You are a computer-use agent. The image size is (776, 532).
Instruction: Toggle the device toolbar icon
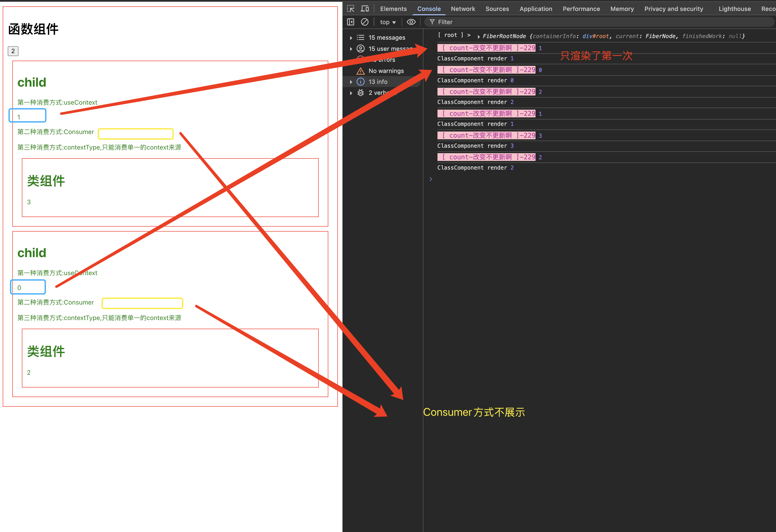coord(365,9)
